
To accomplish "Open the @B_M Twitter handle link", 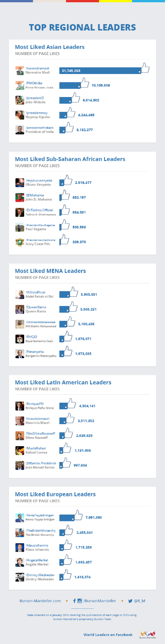I will [x=139, y=601].
